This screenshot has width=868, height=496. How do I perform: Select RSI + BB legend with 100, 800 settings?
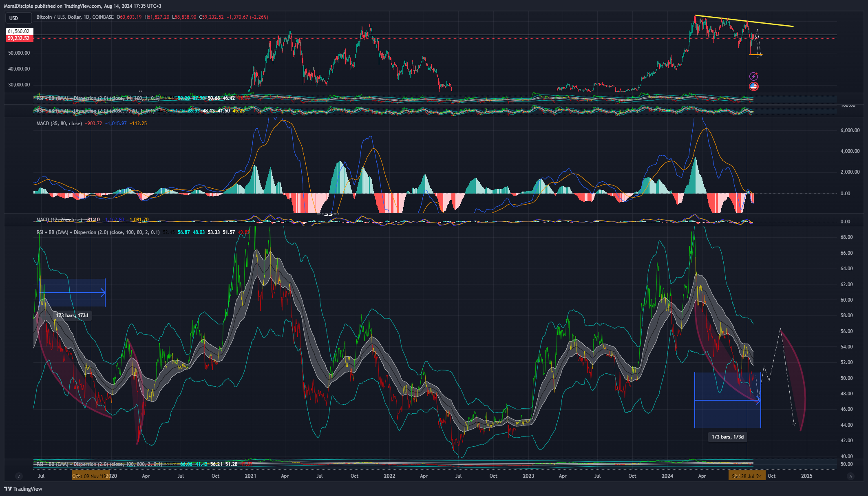(99, 464)
